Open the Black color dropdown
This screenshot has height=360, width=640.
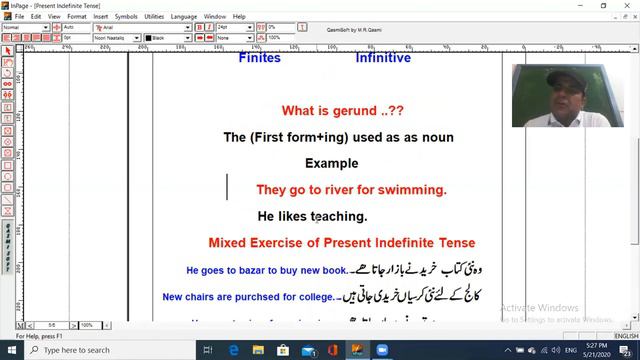[x=187, y=38]
